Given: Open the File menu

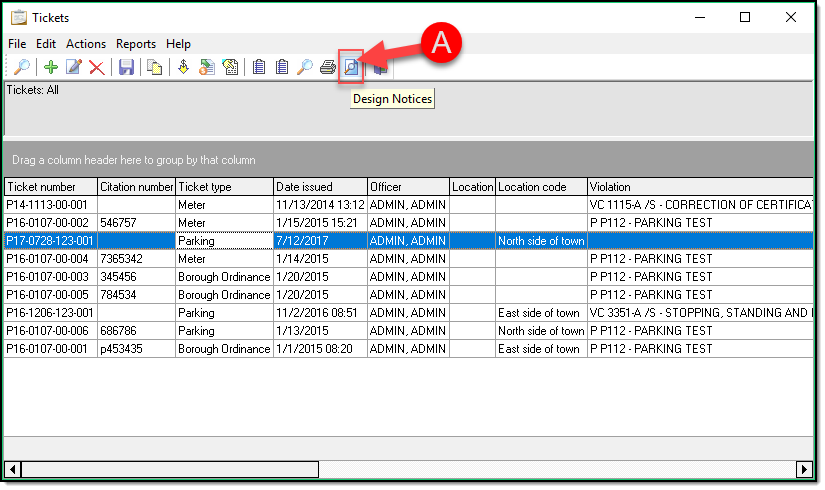Looking at the screenshot, I should pyautogui.click(x=17, y=44).
